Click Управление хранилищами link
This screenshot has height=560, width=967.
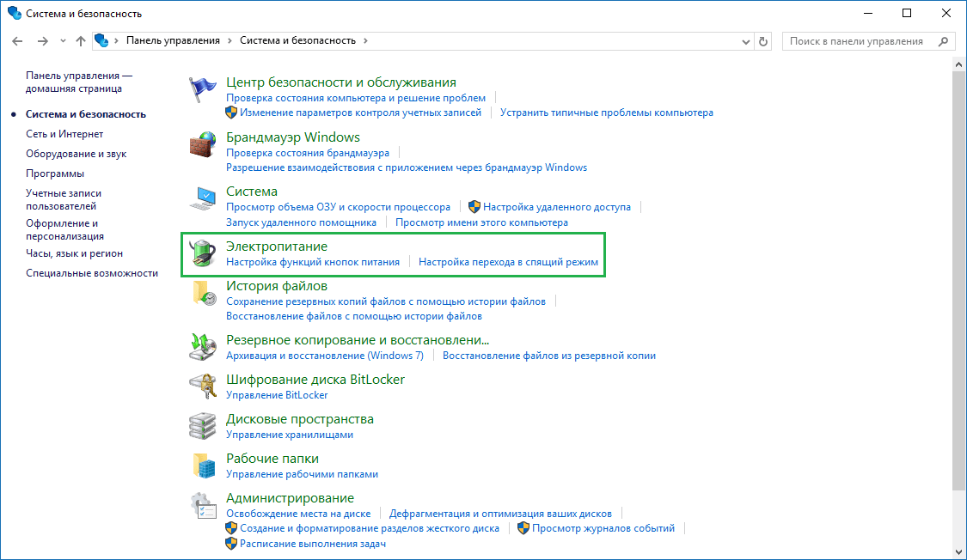(289, 435)
